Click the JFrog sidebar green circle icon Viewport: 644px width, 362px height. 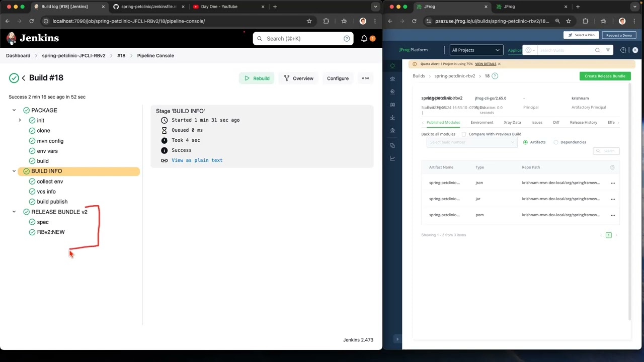click(392, 66)
